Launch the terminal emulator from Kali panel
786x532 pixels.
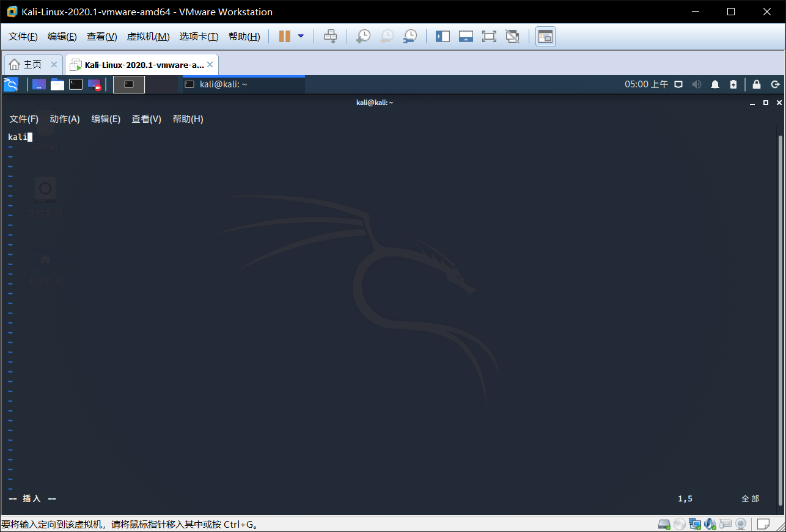tap(76, 84)
